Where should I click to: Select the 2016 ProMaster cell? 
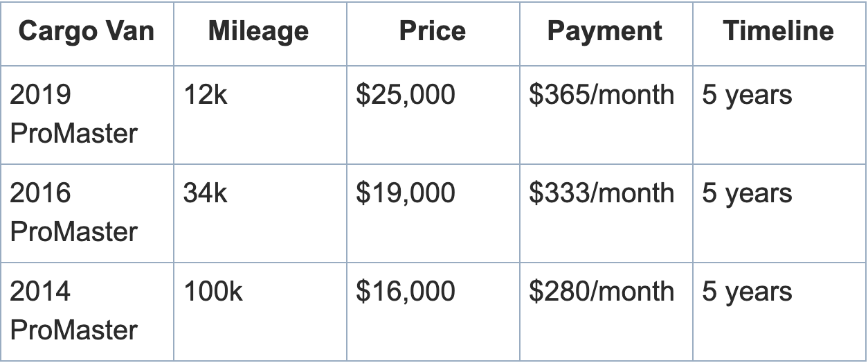point(73,212)
